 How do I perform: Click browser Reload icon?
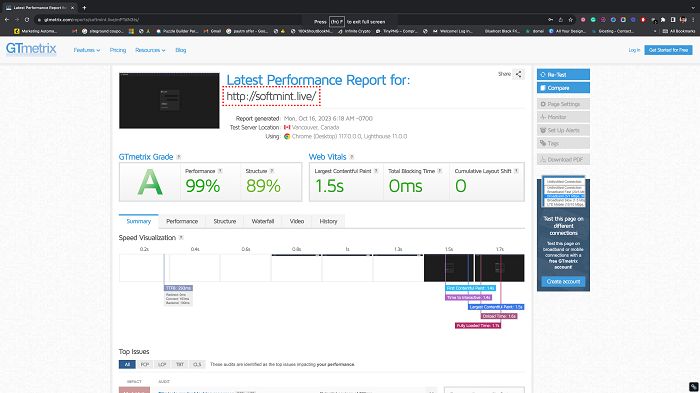(27, 20)
